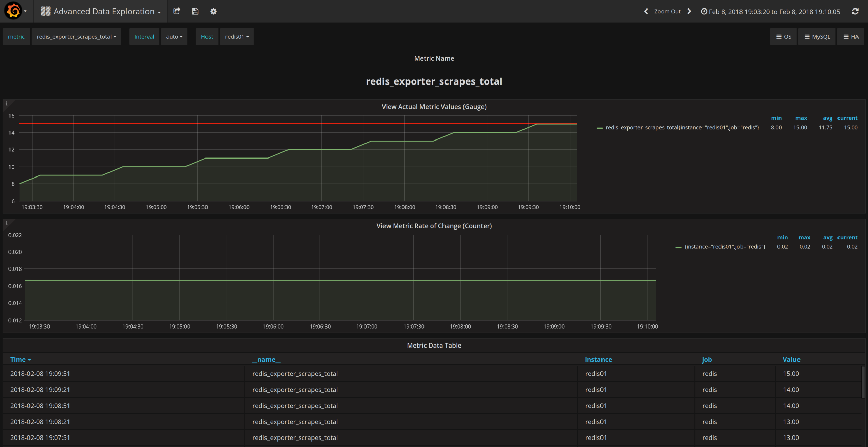Image resolution: width=868 pixels, height=447 pixels.
Task: Shift time range backward with left arrow
Action: [x=646, y=11]
